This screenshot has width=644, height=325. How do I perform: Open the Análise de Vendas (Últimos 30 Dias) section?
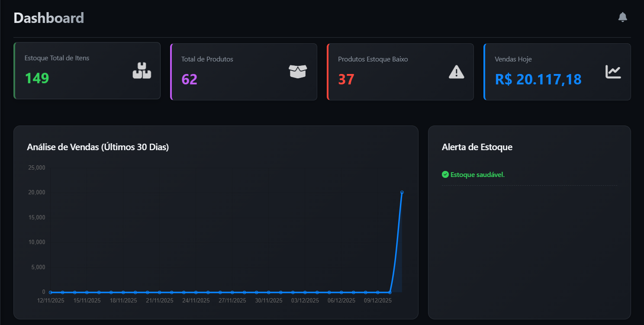(98, 147)
